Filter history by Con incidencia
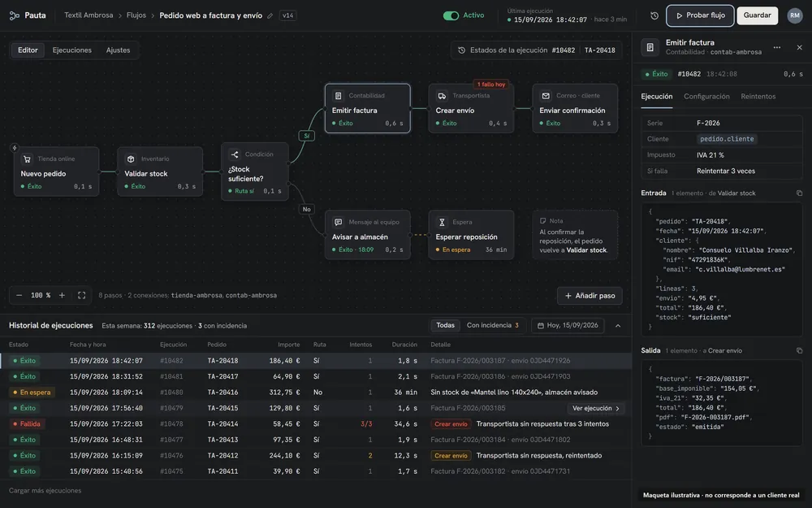 point(493,326)
